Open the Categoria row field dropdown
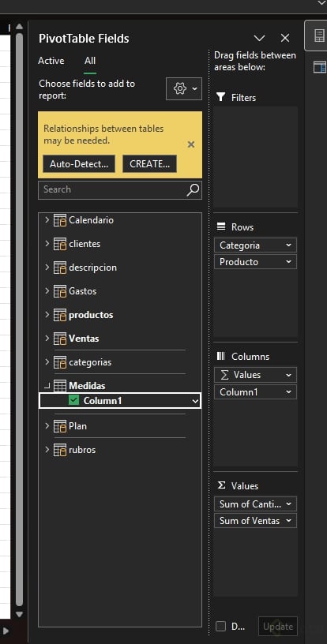The width and height of the screenshot is (327, 644). 289,245
